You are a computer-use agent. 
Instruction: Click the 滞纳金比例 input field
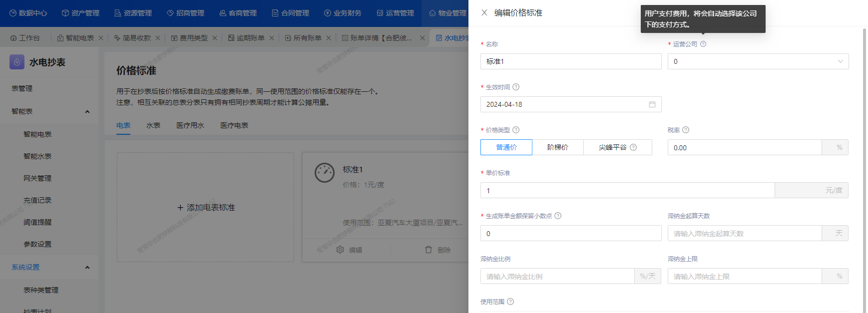click(x=557, y=276)
